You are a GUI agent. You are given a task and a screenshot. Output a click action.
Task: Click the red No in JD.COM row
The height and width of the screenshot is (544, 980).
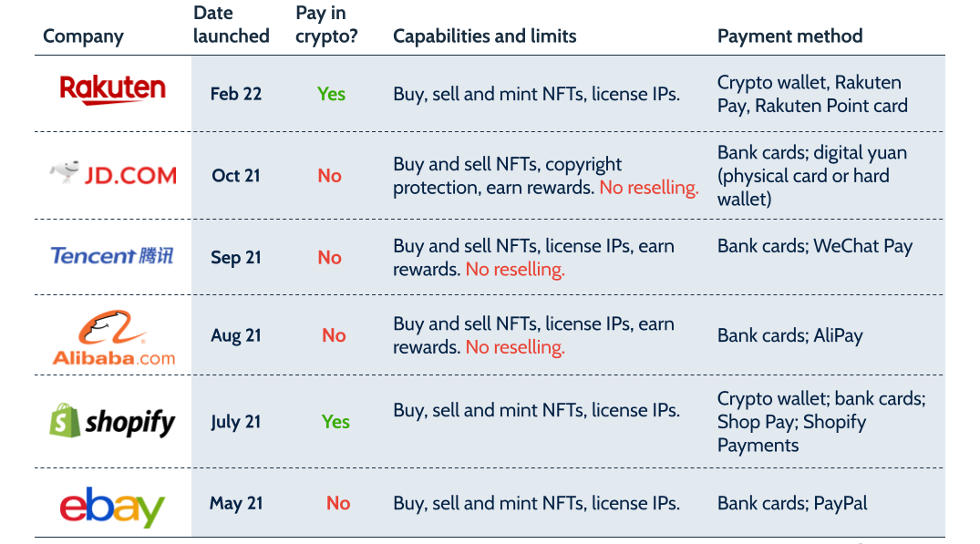click(x=329, y=176)
